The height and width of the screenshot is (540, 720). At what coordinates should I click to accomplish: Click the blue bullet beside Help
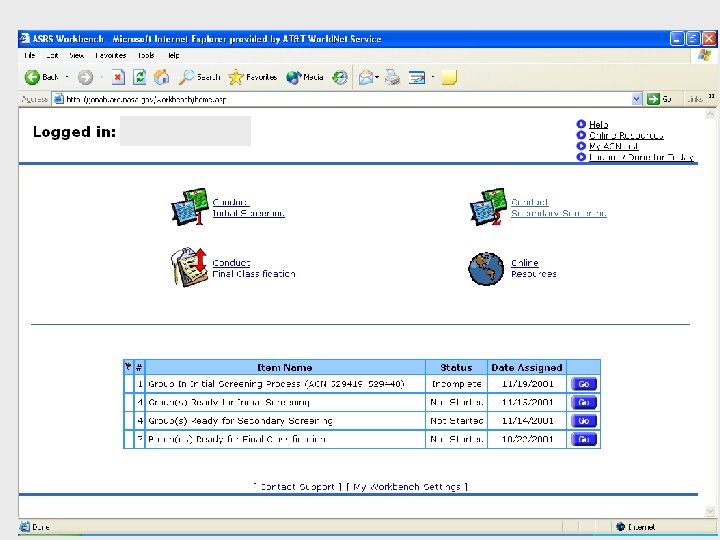[581, 124]
